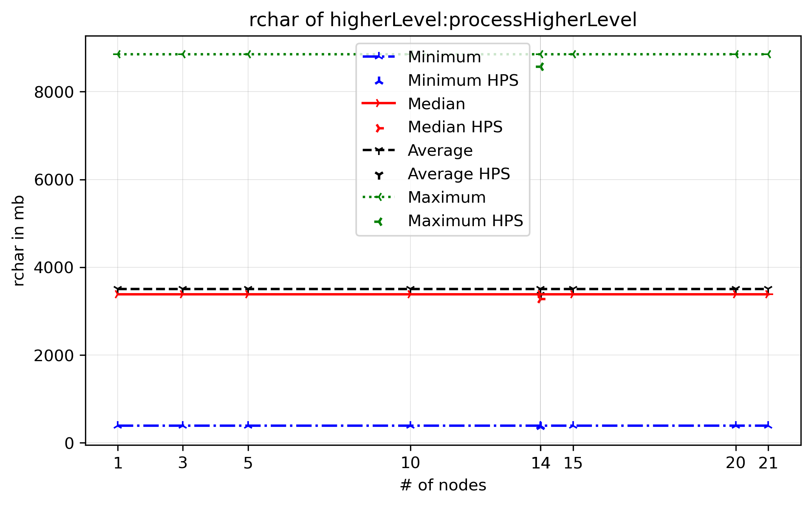Screen dimensions: 812x505
Task: Click the green Maximum marker at 15 nodes
Action: [573, 54]
